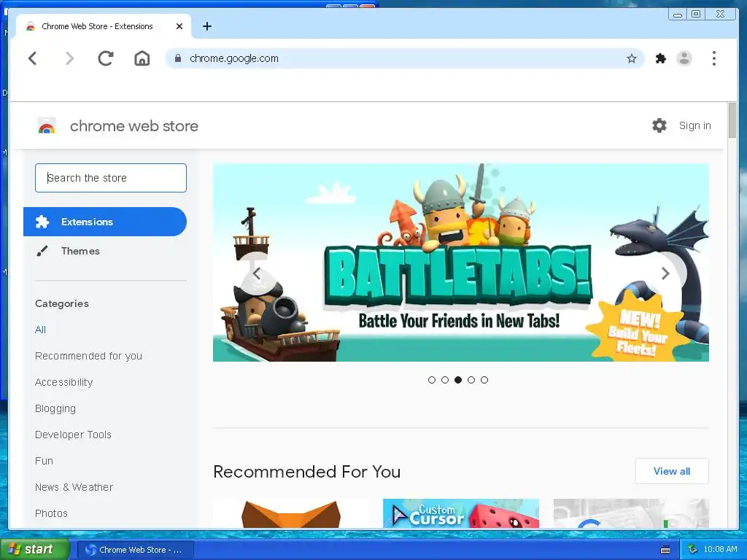Open the BattleTabs promo banner

[461, 262]
